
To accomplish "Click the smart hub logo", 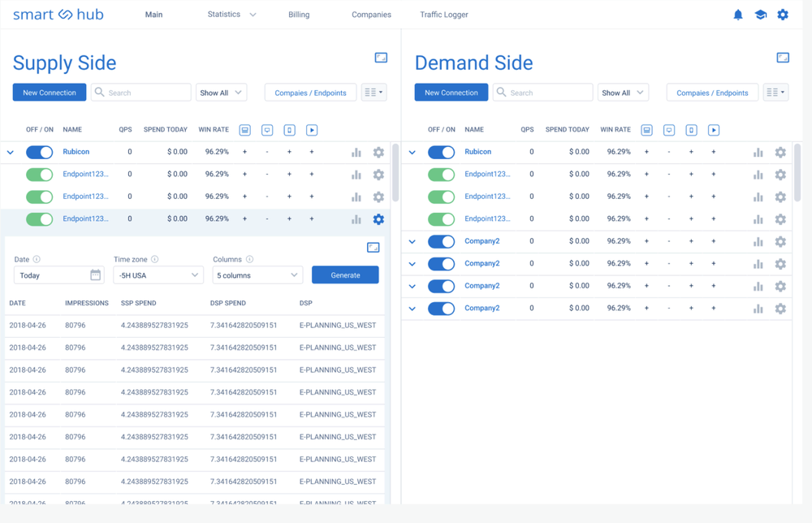I will tap(58, 15).
